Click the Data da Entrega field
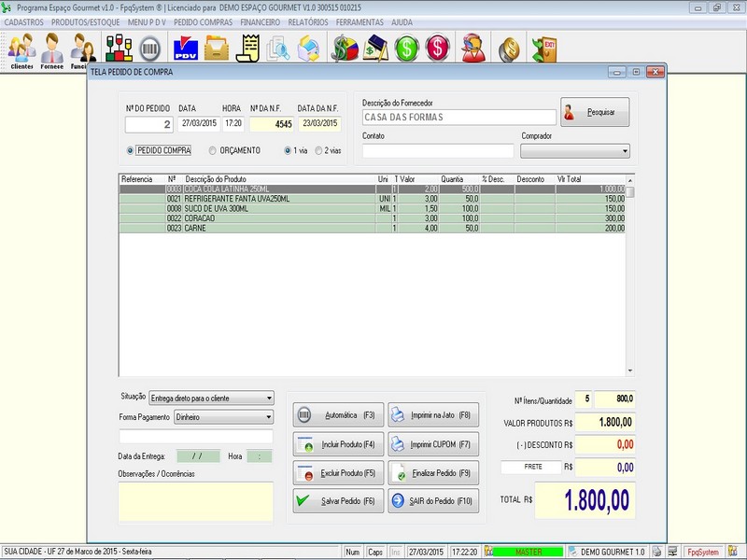Screen dimensions: 747x560 point(198,456)
